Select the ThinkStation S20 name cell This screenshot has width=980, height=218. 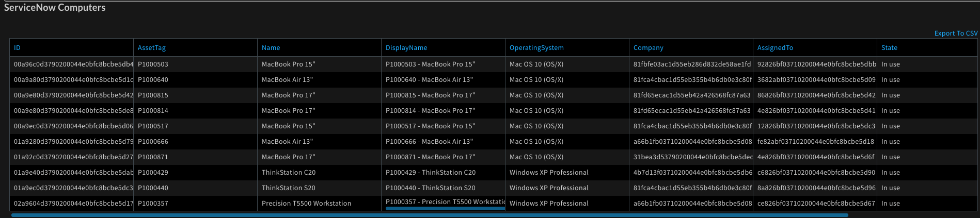(288, 188)
